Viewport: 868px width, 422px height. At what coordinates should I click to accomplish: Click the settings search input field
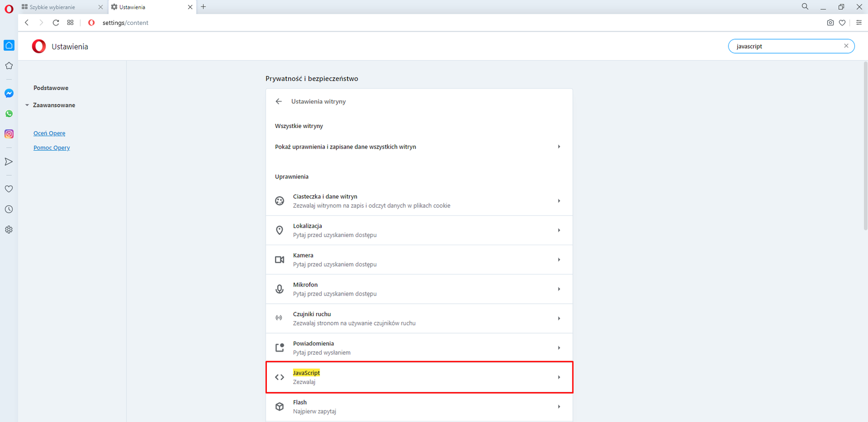click(x=787, y=46)
